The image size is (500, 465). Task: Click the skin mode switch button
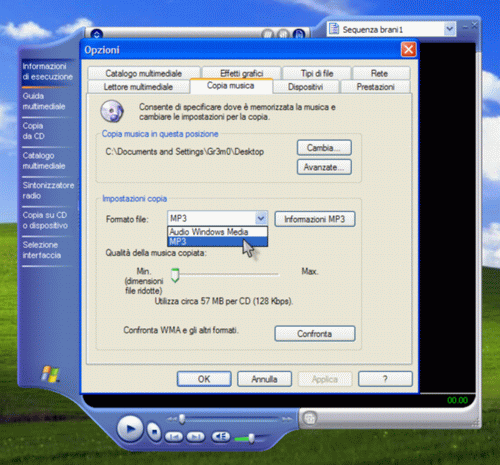pyautogui.click(x=310, y=418)
